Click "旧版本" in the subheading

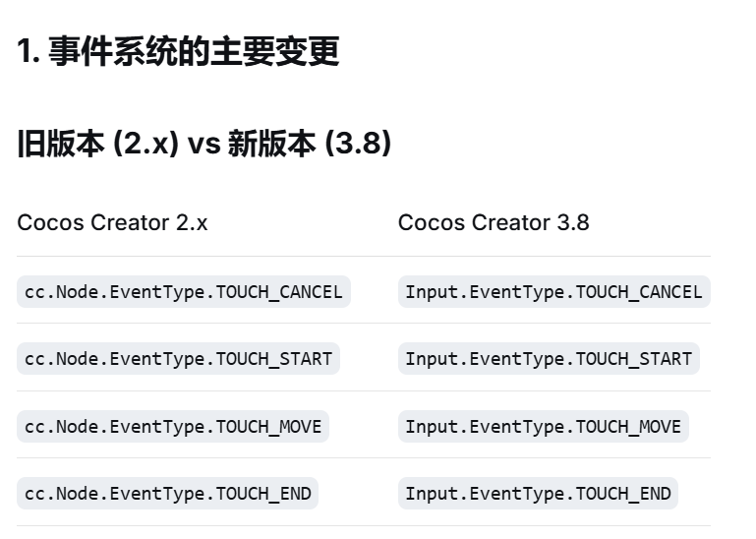click(60, 144)
